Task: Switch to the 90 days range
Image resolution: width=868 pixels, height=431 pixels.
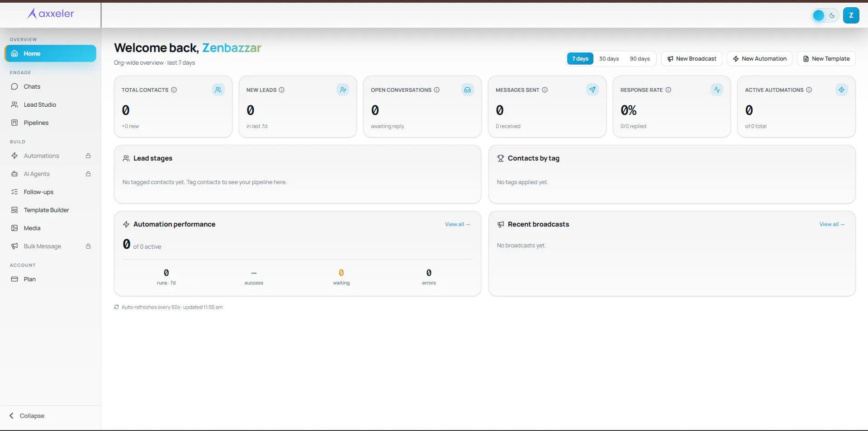Action: (x=640, y=59)
